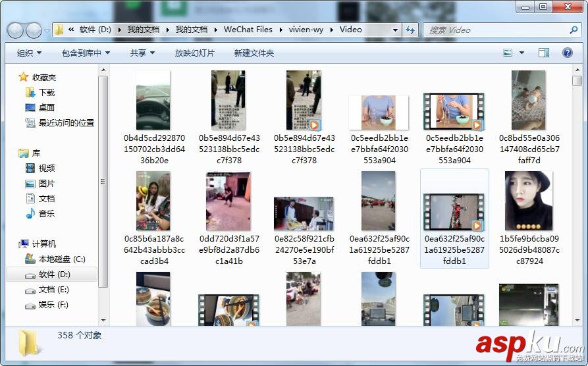Select image 0c5eedb2bb1e without film strip
Screen dimensions: 588x366
379,112
